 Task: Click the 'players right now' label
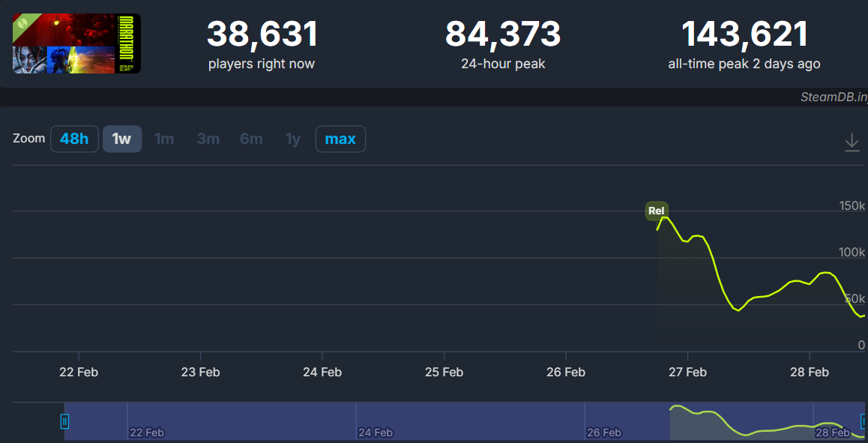pyautogui.click(x=262, y=64)
